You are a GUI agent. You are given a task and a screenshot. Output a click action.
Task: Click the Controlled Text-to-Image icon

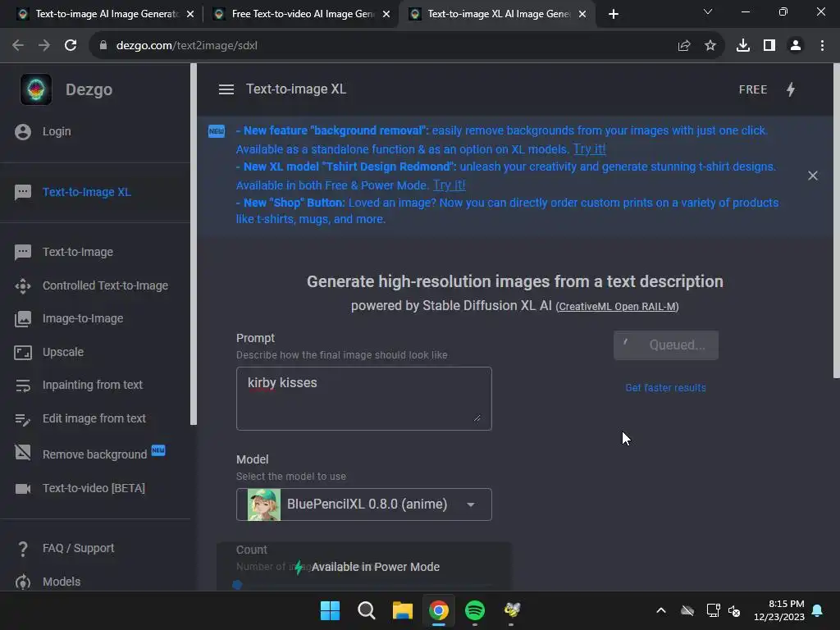(23, 286)
